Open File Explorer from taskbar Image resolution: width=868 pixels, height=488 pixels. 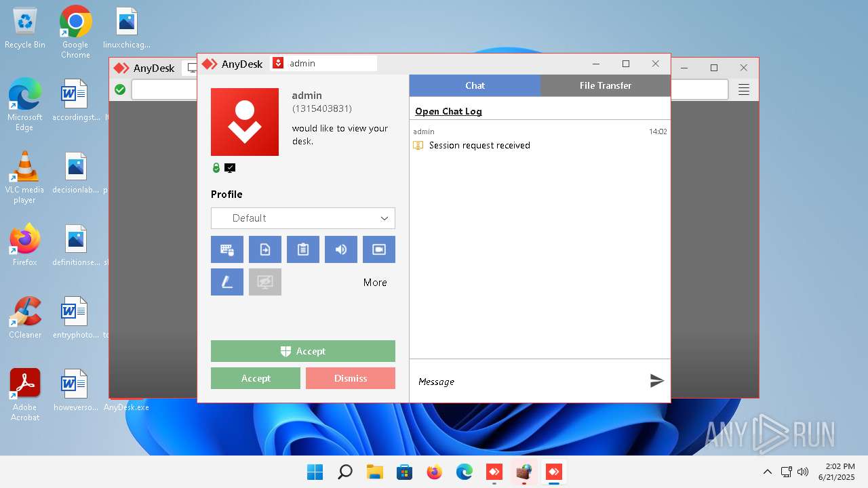point(375,472)
